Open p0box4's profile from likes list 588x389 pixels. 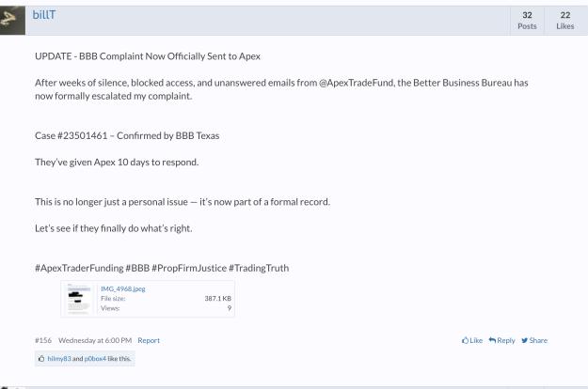point(95,359)
